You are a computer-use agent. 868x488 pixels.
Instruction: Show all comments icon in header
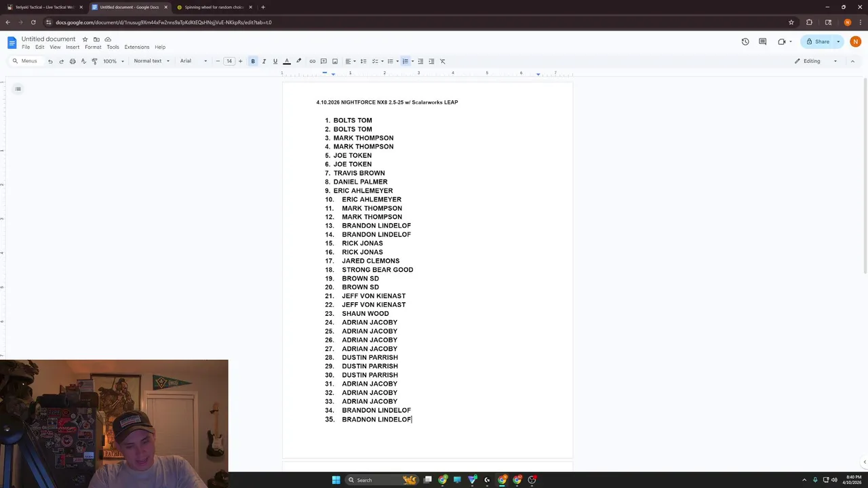point(763,41)
